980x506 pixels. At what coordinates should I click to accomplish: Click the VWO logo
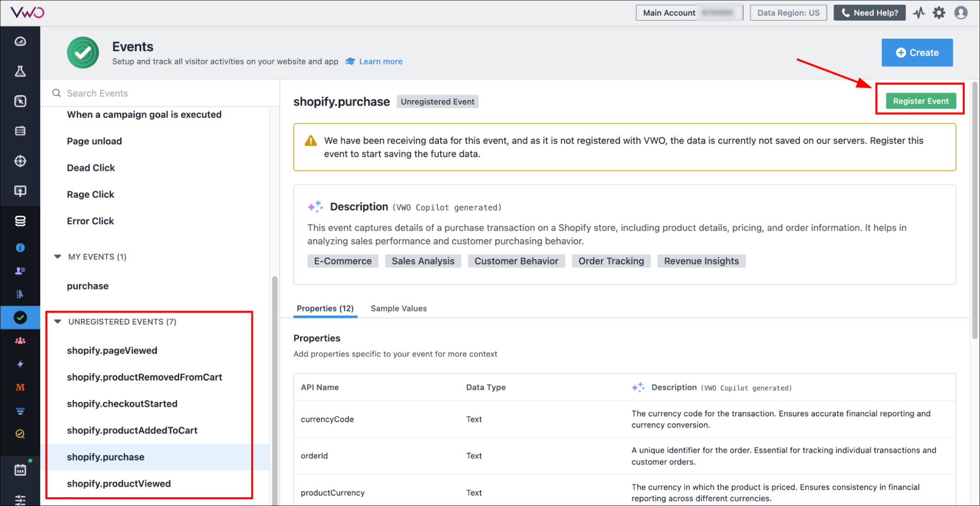tap(27, 12)
